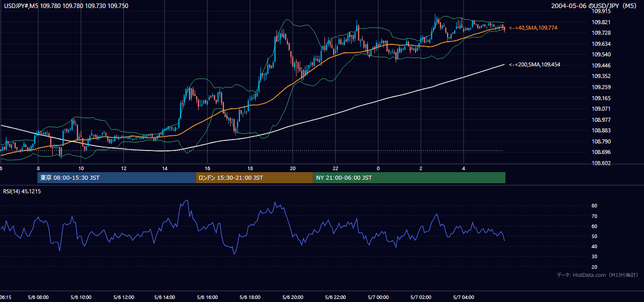Click hour 8 label under price chart
This screenshot has height=302, width=644.
[38, 169]
